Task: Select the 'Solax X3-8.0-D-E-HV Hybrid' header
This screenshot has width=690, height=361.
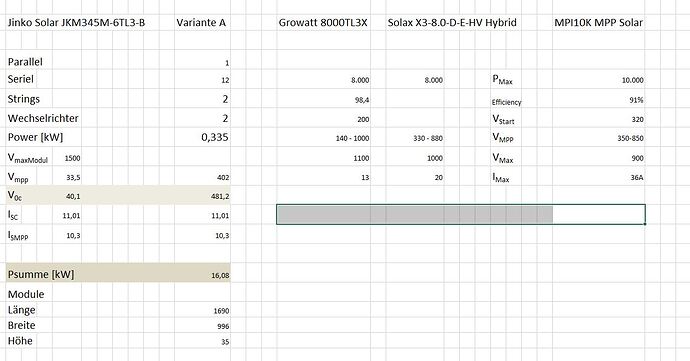Action: (x=452, y=22)
